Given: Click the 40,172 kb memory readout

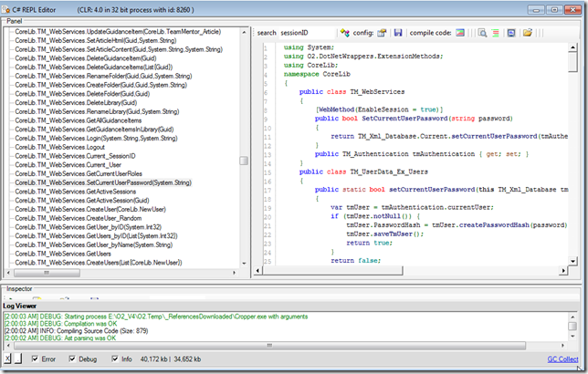Looking at the screenshot, I should pyautogui.click(x=153, y=359).
